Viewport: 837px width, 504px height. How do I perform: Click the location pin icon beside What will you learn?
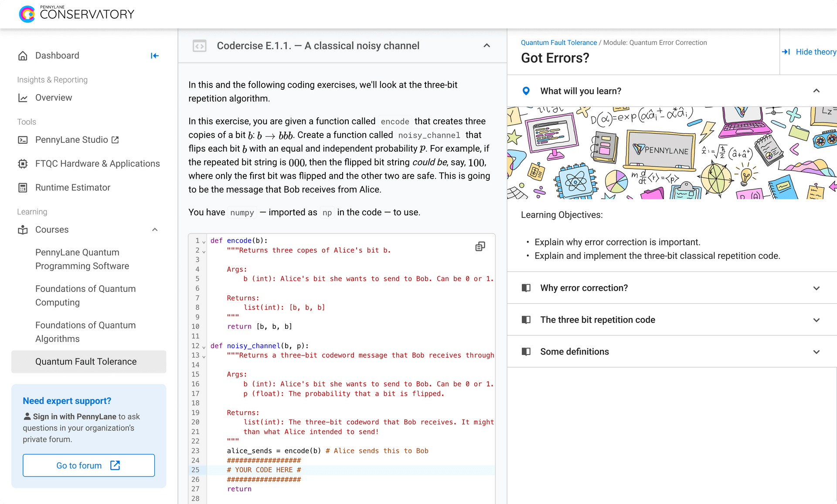pyautogui.click(x=526, y=91)
